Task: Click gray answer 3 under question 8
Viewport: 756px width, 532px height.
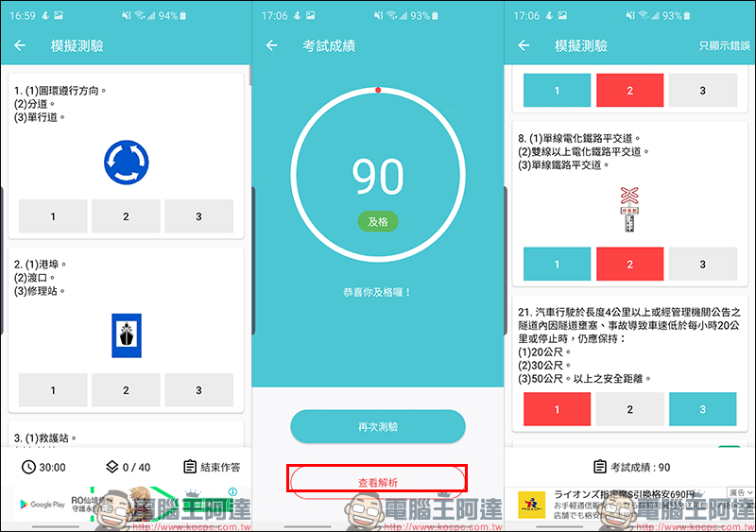Action: tap(702, 264)
